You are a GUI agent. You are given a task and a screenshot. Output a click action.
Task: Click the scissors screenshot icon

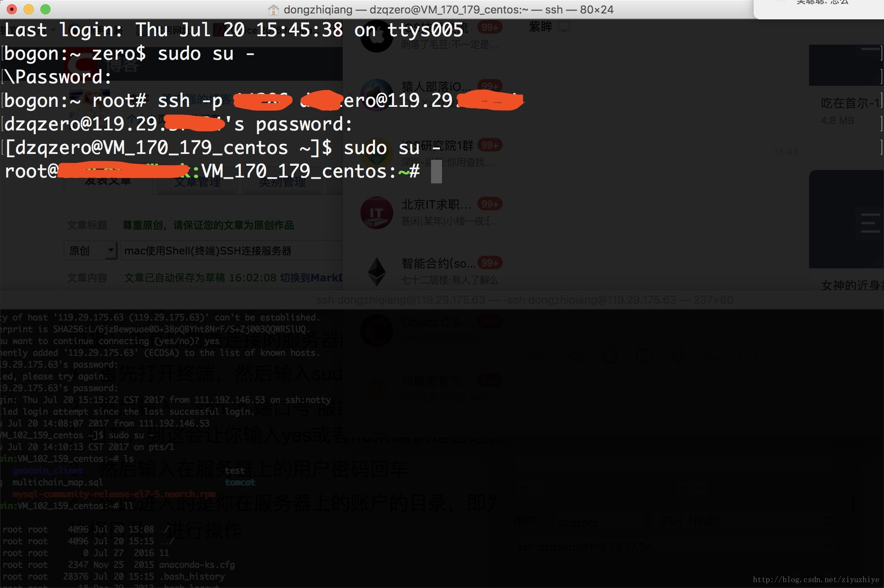574,355
